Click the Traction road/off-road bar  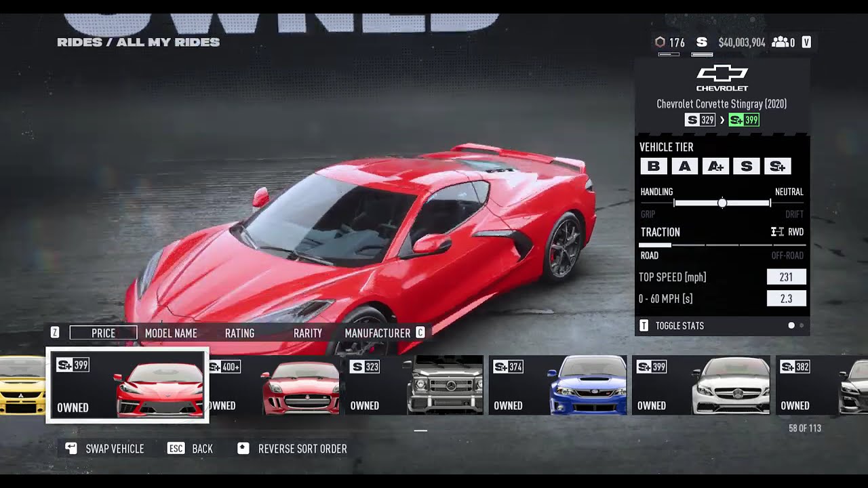pos(722,245)
